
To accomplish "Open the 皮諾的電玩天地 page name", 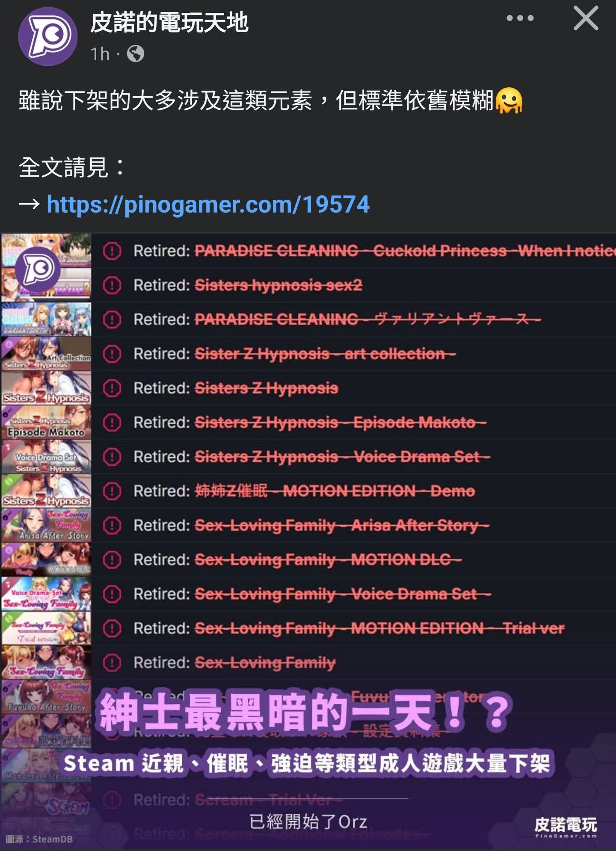I will coord(169,22).
